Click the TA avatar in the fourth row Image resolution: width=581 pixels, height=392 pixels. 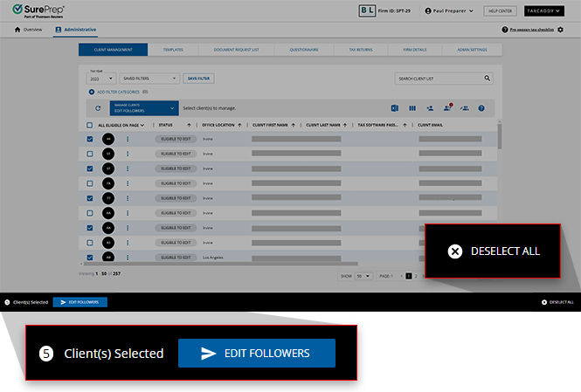coord(108,183)
